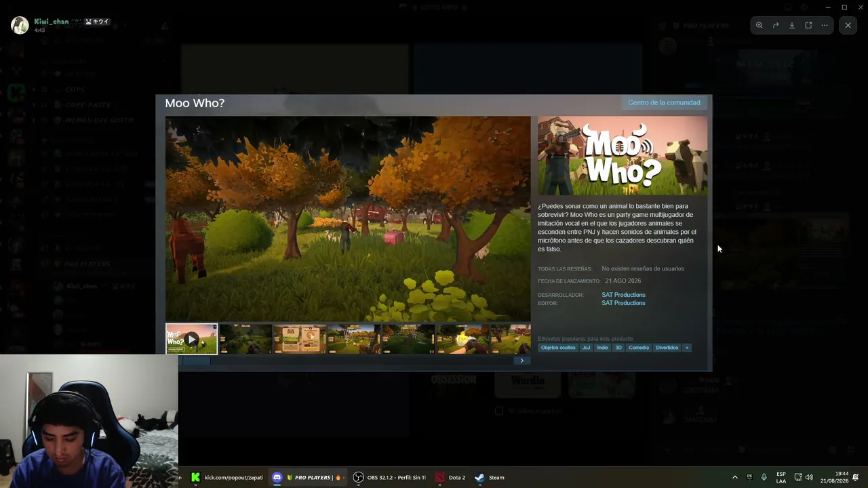Open the SAT Productions editor link
The height and width of the screenshot is (488, 868).
coord(623,303)
